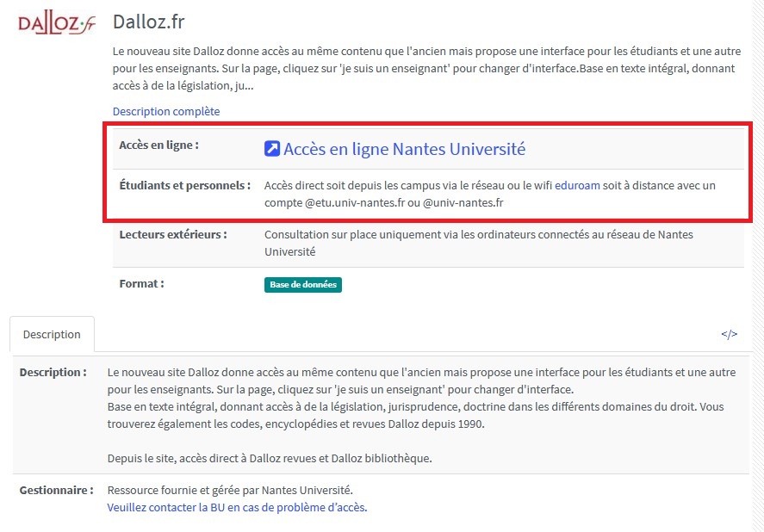The width and height of the screenshot is (764, 532).
Task: Click the external-link arrow icon beside Accès en ligne
Action: coord(272,149)
